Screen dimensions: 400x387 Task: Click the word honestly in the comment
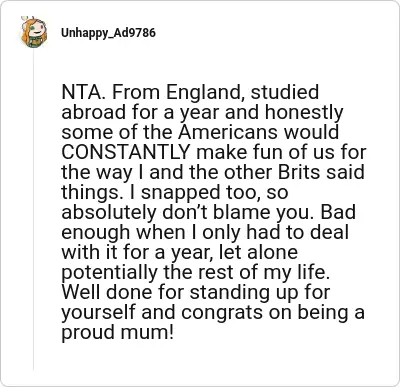(304, 112)
